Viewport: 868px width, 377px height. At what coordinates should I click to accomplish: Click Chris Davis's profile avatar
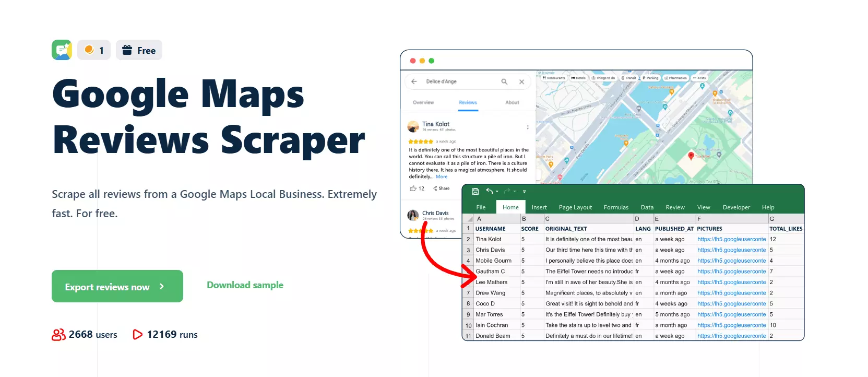(x=413, y=215)
